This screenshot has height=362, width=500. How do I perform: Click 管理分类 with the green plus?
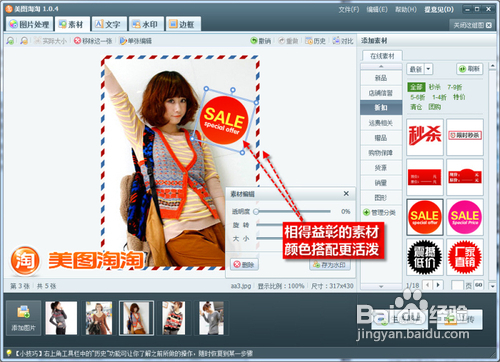[379, 212]
